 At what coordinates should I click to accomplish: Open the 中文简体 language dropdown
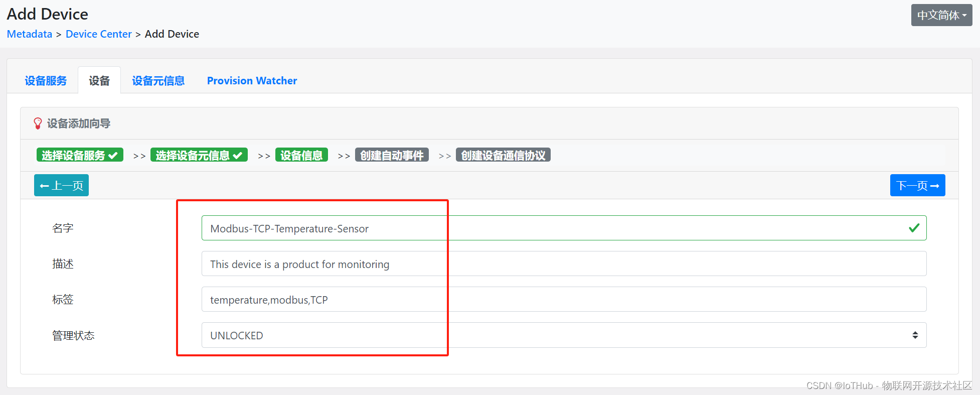point(941,15)
